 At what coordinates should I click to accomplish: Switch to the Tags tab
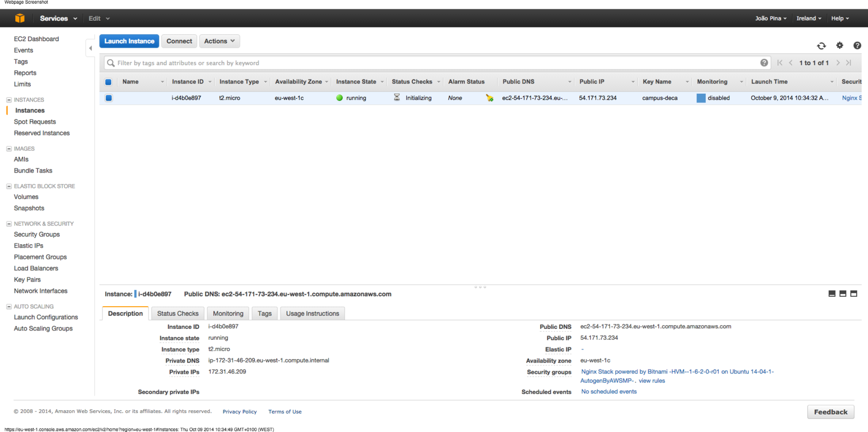(x=265, y=314)
